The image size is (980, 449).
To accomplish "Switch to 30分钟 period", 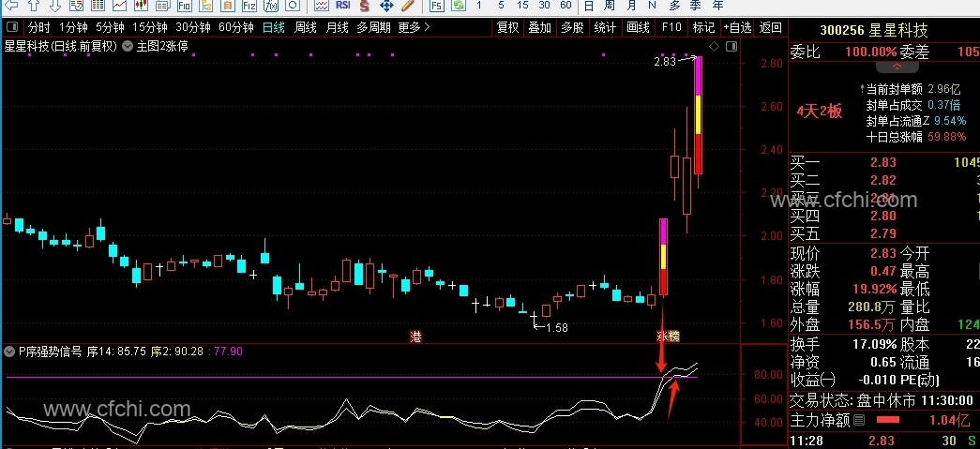I will pos(192,27).
